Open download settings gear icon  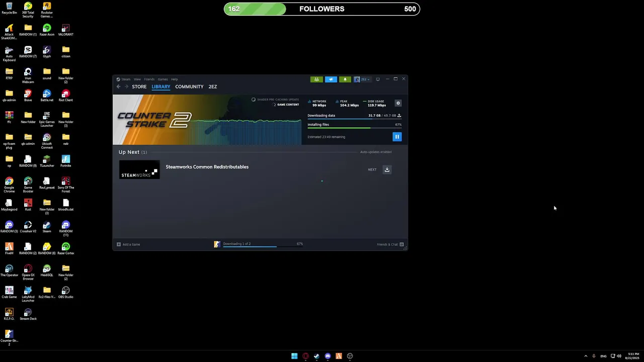point(398,103)
